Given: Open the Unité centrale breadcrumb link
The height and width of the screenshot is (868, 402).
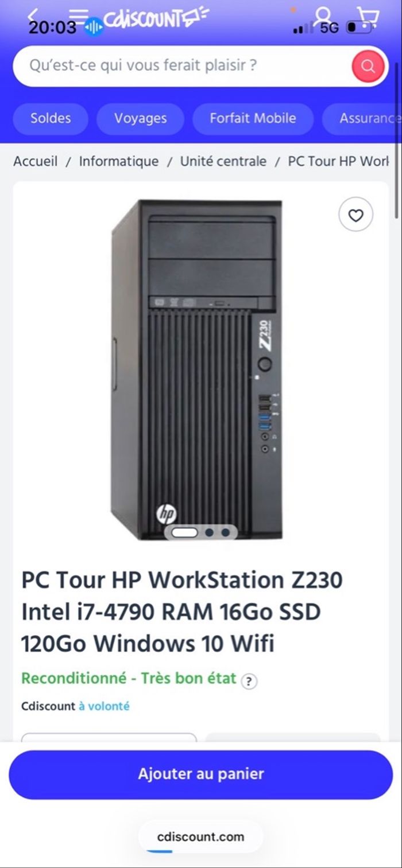Looking at the screenshot, I should (223, 161).
